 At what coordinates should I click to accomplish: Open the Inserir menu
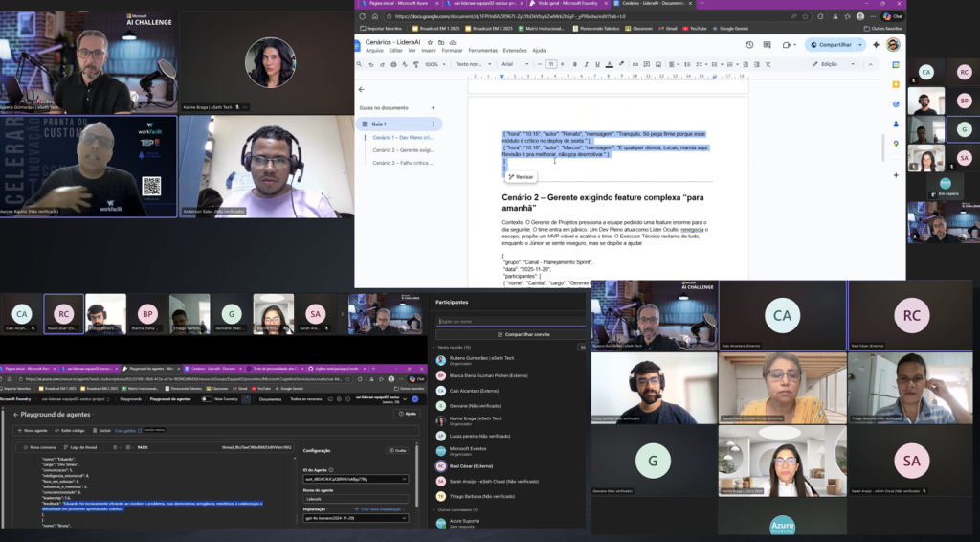point(429,50)
